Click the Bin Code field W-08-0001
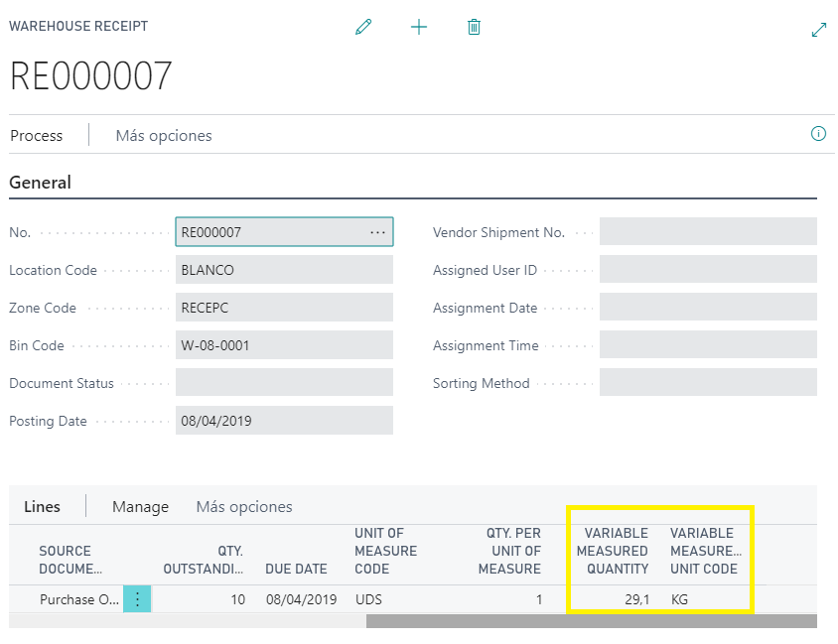Image resolution: width=838 pixels, height=644 pixels. click(284, 345)
